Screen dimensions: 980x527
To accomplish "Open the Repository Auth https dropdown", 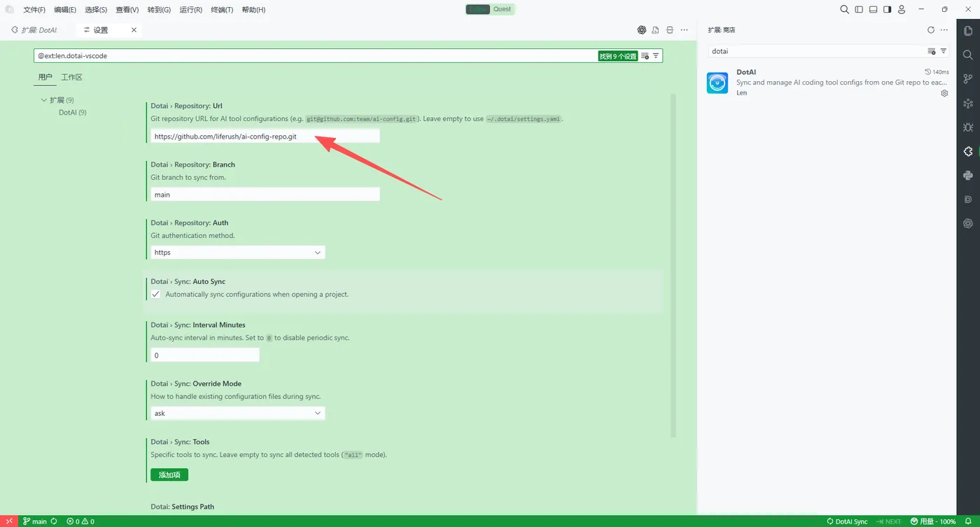I will pyautogui.click(x=238, y=252).
